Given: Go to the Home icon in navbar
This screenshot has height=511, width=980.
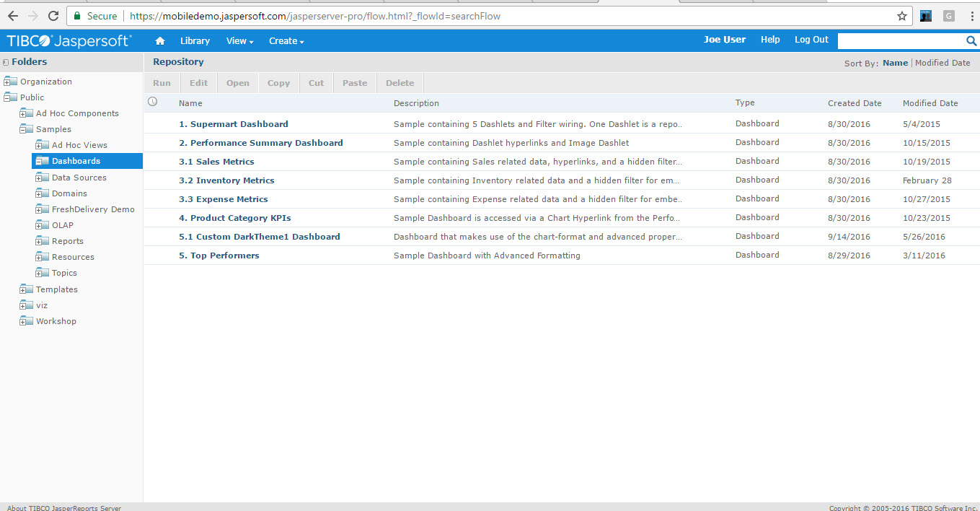Looking at the screenshot, I should 160,41.
